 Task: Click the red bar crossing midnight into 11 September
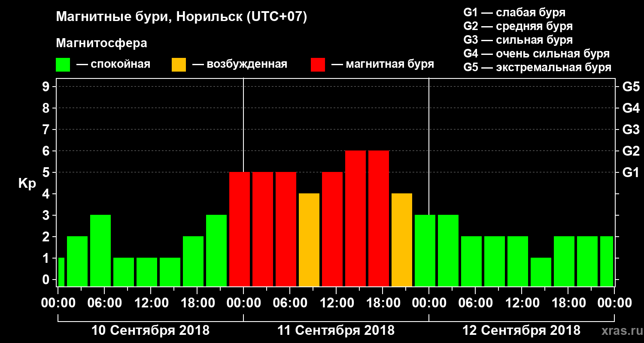coord(240,229)
